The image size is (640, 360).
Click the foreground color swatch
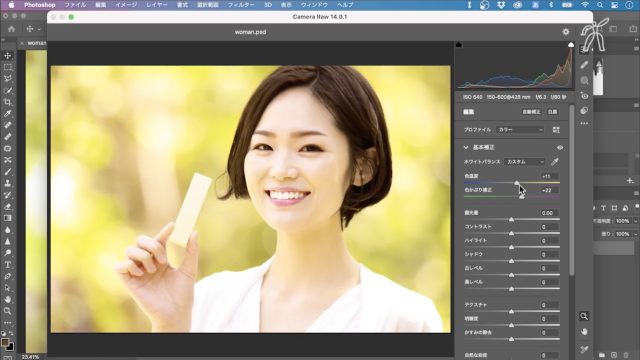(5, 342)
